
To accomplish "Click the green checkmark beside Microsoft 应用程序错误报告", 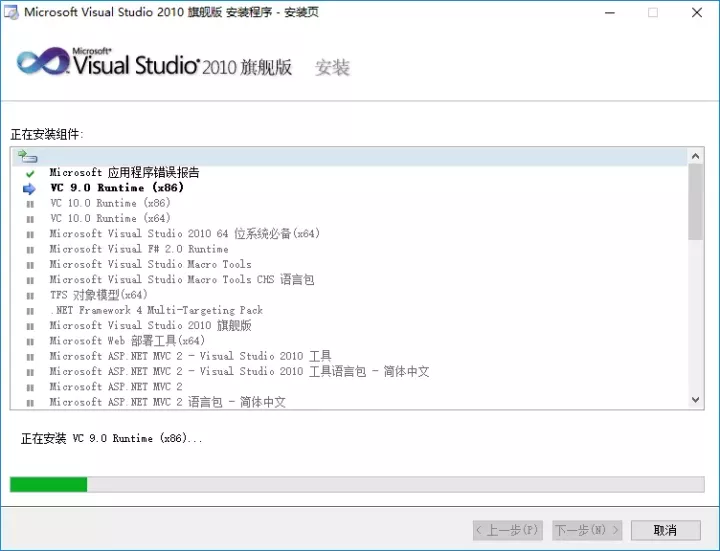I will tap(30, 174).
